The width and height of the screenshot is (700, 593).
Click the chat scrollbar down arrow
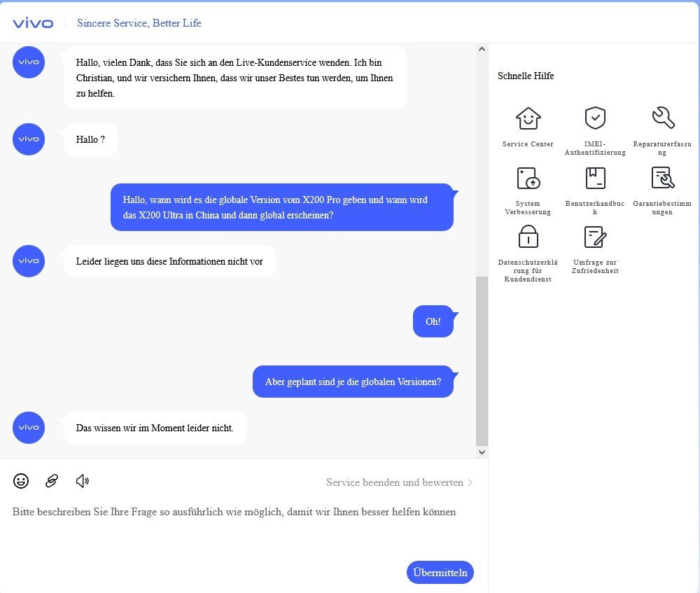[482, 452]
